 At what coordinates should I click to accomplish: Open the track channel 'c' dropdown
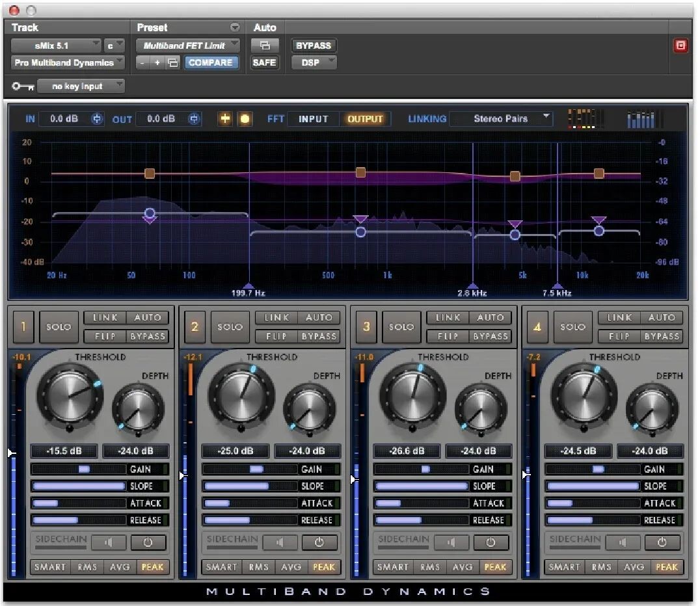tap(114, 46)
